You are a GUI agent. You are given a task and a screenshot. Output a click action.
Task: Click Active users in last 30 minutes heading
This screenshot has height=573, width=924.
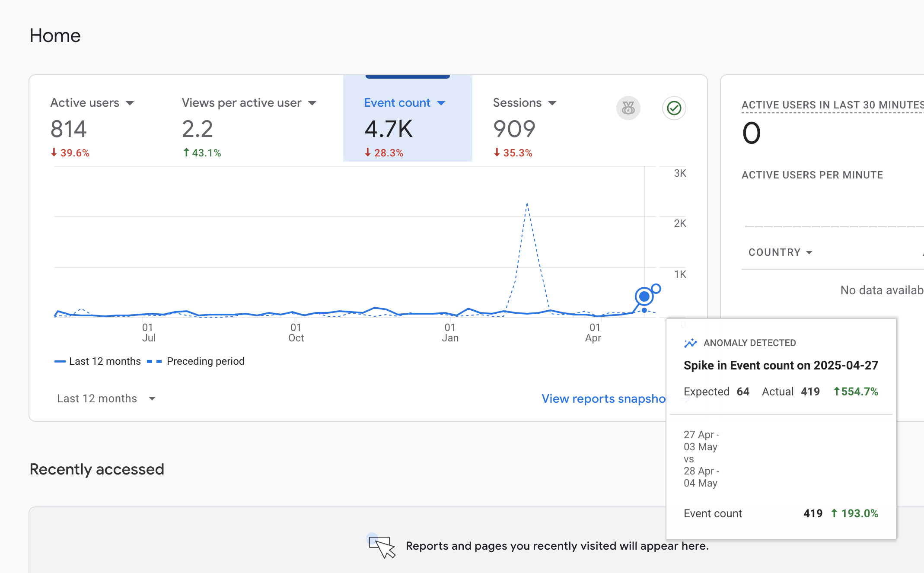coord(832,105)
